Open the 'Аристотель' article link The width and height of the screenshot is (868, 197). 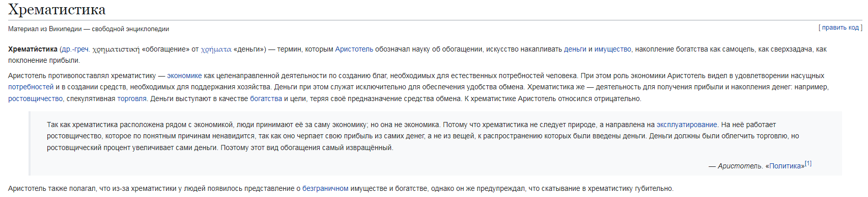click(x=354, y=49)
